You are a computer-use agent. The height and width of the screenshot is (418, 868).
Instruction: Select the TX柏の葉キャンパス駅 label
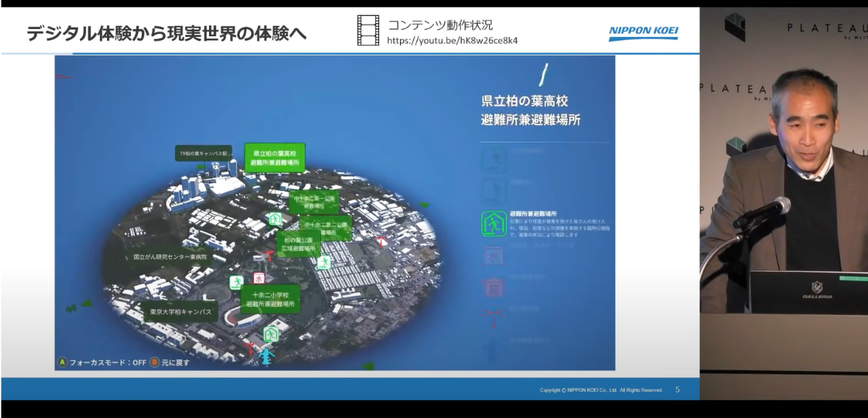coord(204,153)
